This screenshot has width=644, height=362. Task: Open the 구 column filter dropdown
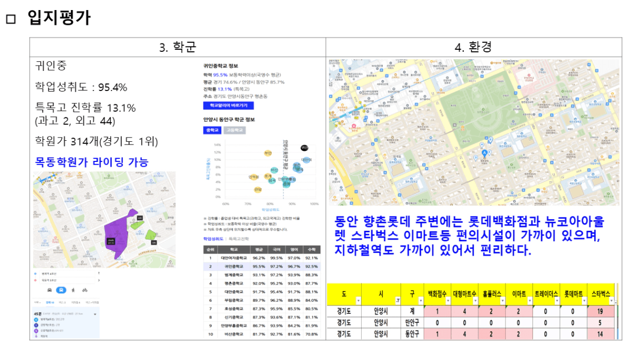[x=421, y=301]
